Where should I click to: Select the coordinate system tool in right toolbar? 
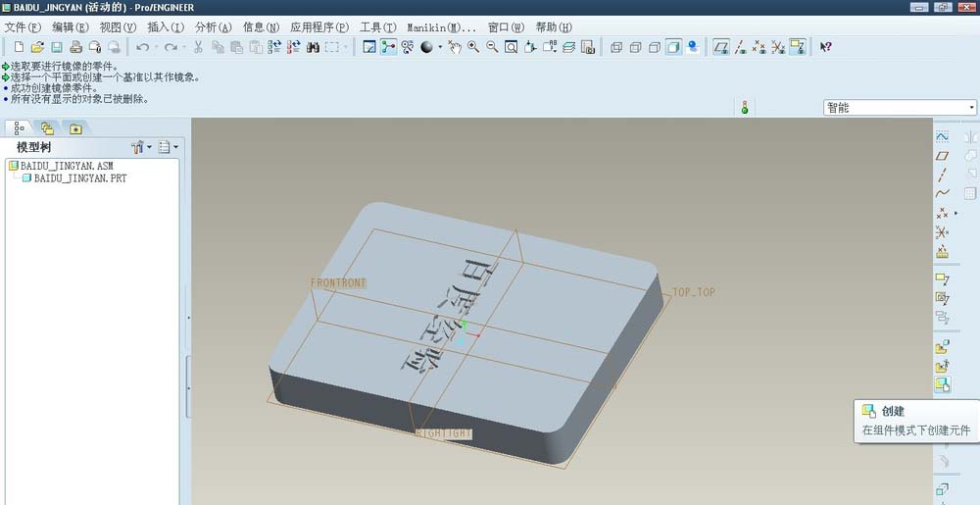click(x=942, y=232)
